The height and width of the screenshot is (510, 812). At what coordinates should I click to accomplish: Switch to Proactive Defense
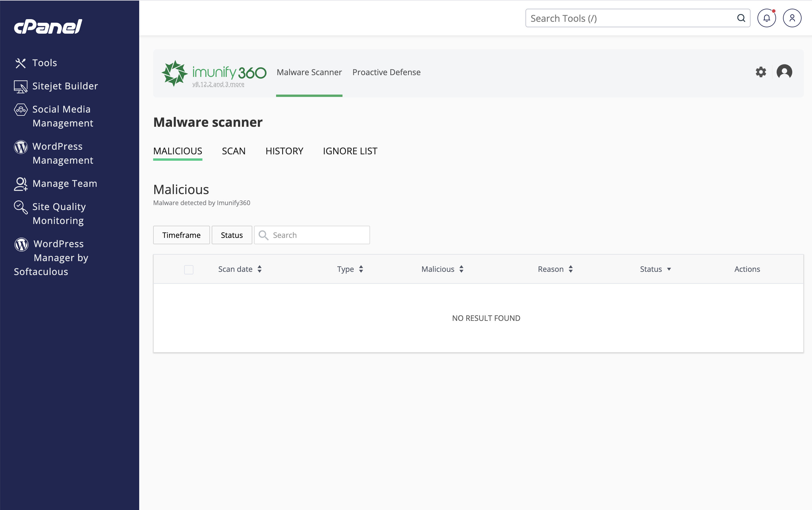click(387, 72)
